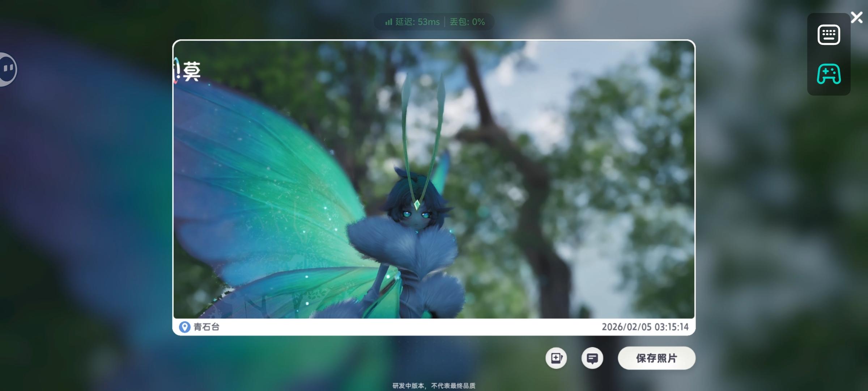Image resolution: width=868 pixels, height=391 pixels.
Task: Select the green gamepad controller icon
Action: click(x=829, y=74)
